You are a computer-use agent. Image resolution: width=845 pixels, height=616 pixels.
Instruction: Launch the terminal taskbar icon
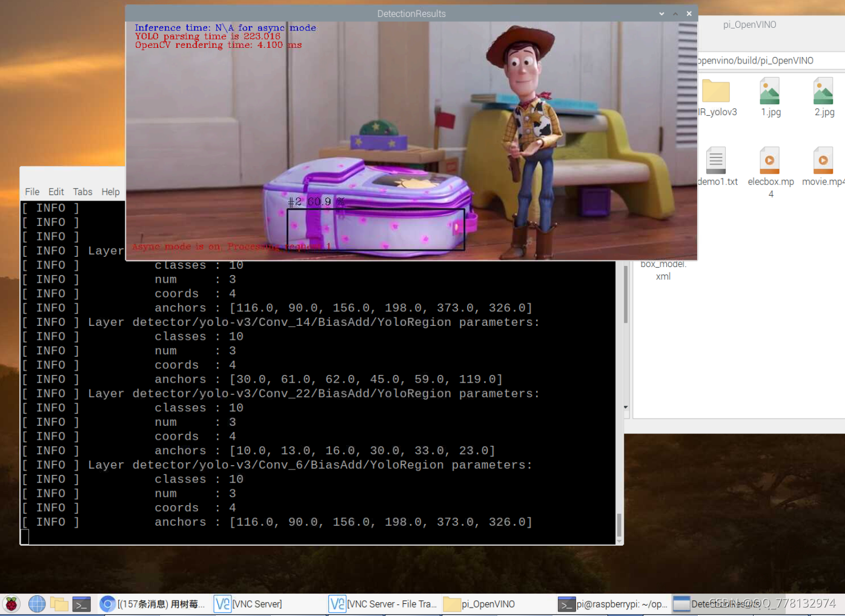click(x=82, y=604)
